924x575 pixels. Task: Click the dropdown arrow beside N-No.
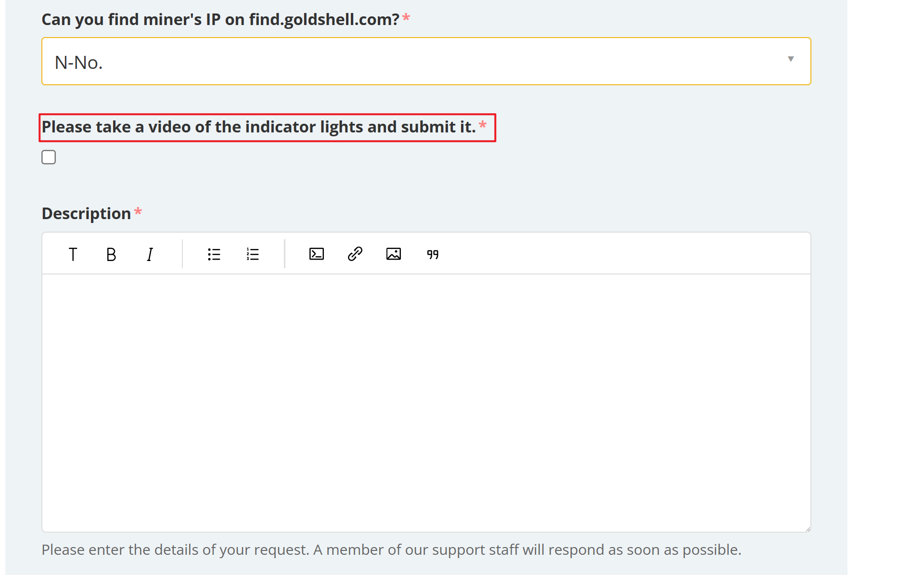(x=791, y=59)
